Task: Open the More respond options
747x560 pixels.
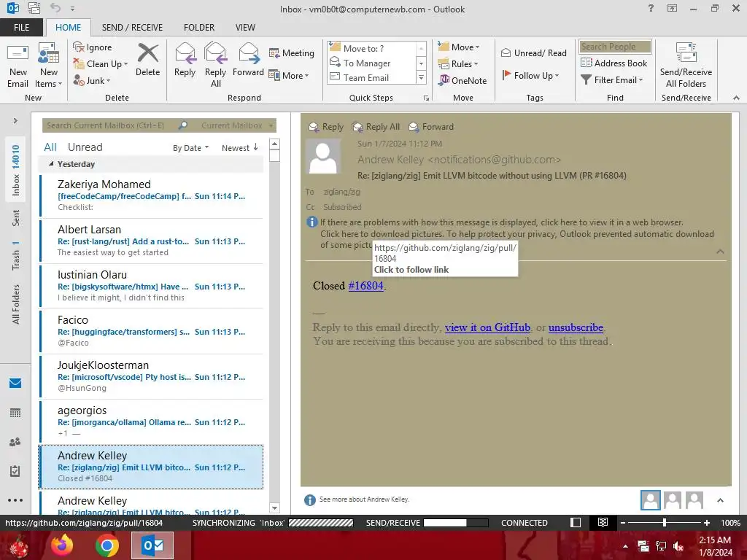Action: coord(289,75)
